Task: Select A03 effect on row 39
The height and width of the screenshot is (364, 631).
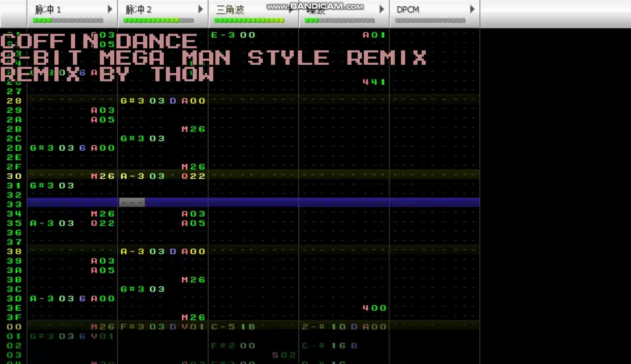Action: (103, 261)
